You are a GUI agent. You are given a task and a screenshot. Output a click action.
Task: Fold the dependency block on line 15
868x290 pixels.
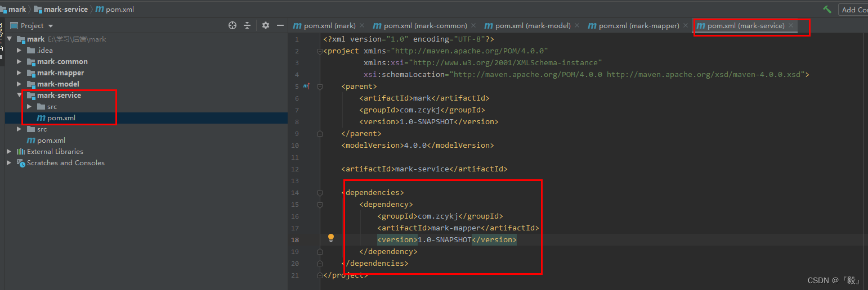coord(320,205)
